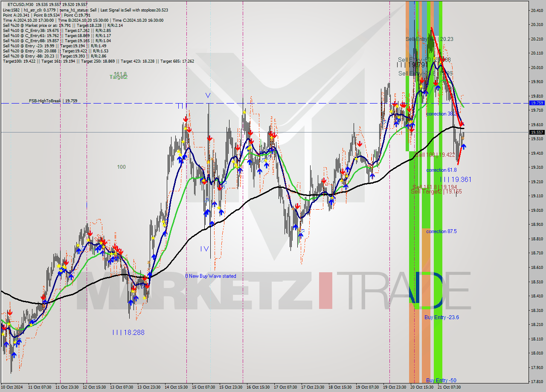Select the green Target2 label
This screenshot has height=392, width=546.
pos(119,77)
